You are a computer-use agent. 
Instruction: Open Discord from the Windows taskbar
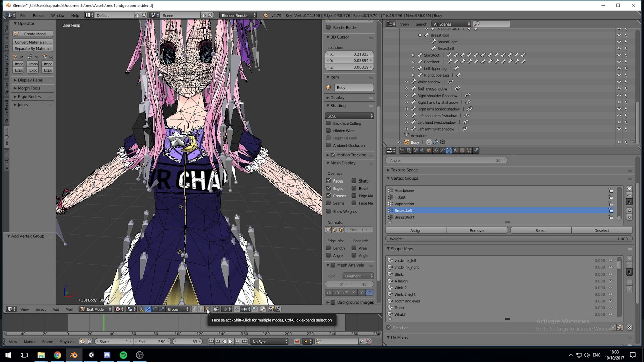click(107, 355)
